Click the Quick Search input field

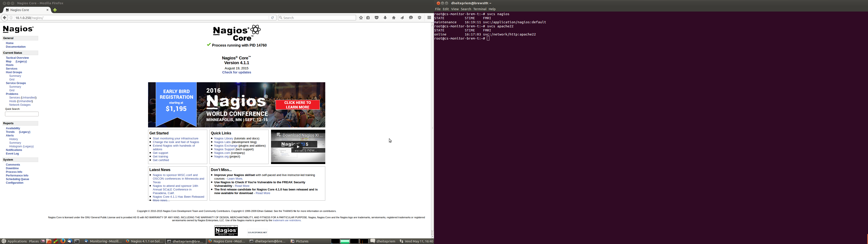click(x=21, y=114)
